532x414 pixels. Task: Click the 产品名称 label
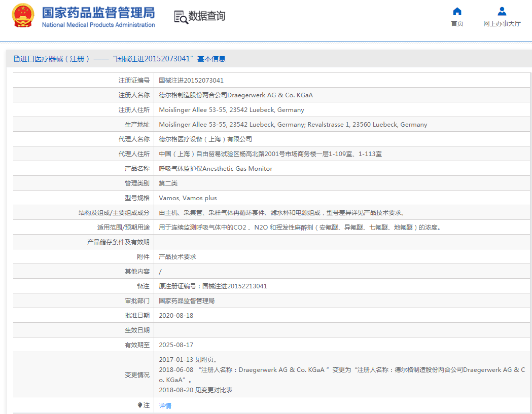click(x=137, y=169)
